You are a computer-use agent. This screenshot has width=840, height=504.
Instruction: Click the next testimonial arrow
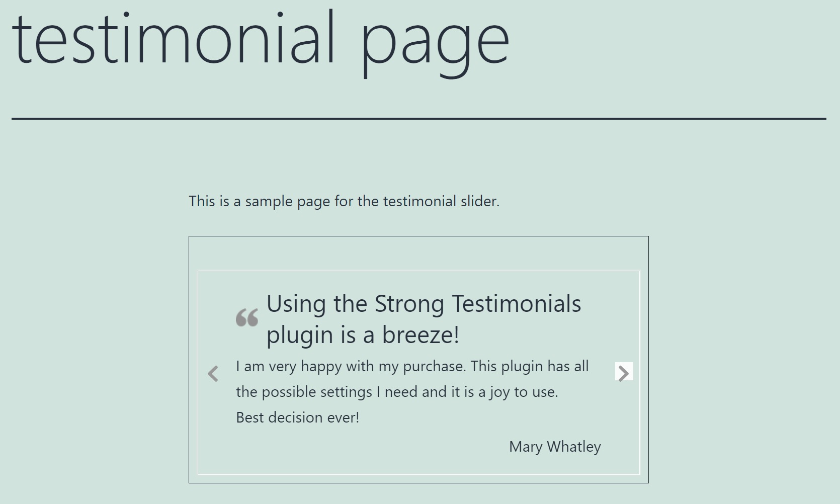point(624,373)
